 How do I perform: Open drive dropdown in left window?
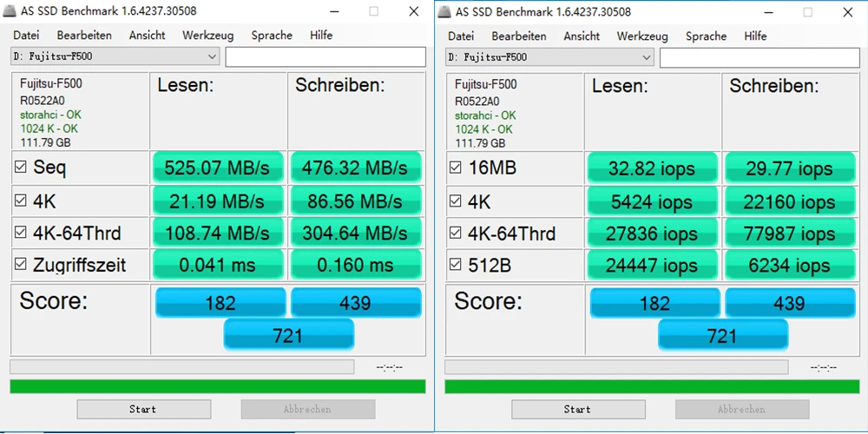tap(115, 56)
